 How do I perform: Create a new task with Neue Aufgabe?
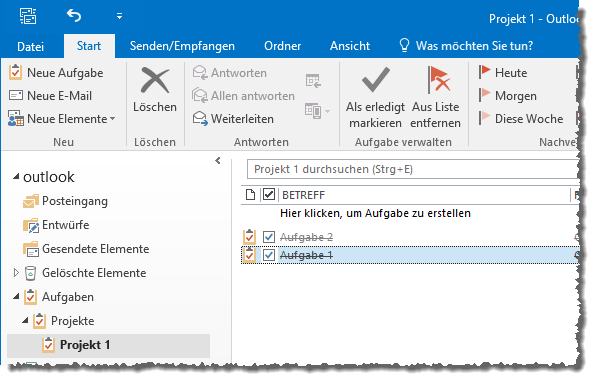pyautogui.click(x=56, y=72)
